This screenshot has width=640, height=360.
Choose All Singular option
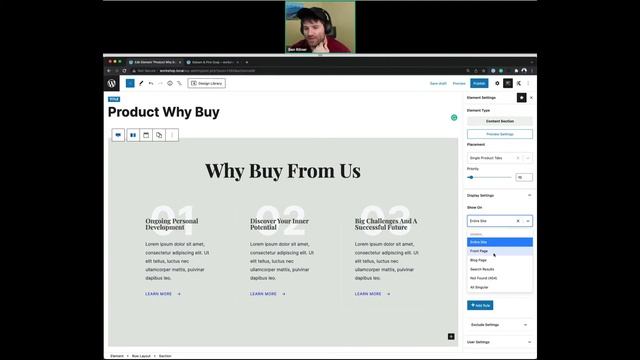tap(500, 287)
